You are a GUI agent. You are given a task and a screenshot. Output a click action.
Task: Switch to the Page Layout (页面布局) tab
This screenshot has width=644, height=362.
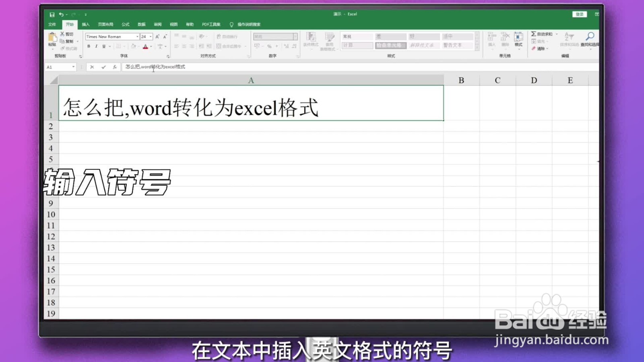[106, 25]
